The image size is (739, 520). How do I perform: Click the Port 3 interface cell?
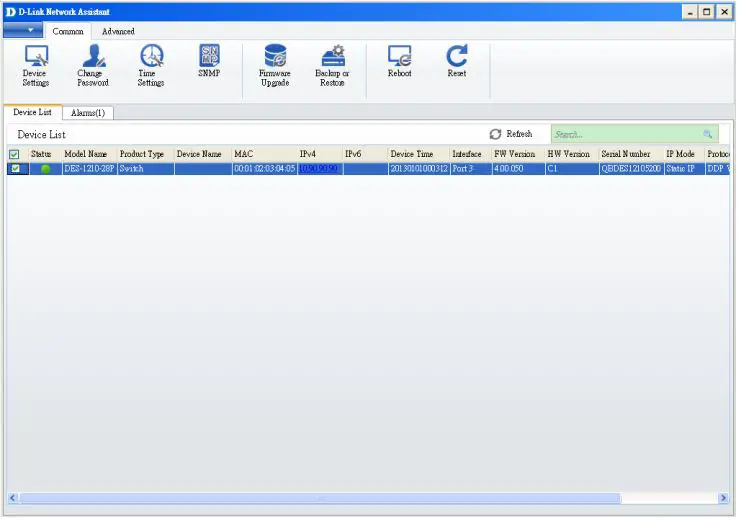(x=471, y=169)
